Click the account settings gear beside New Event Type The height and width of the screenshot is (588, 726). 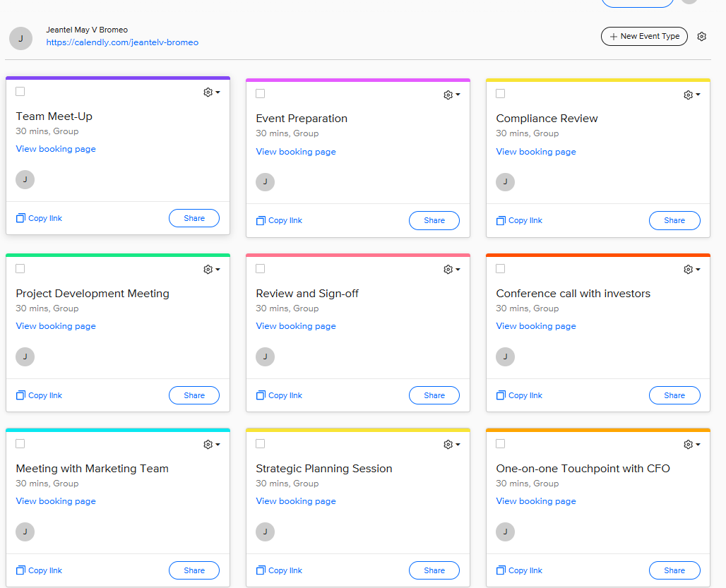pos(701,37)
